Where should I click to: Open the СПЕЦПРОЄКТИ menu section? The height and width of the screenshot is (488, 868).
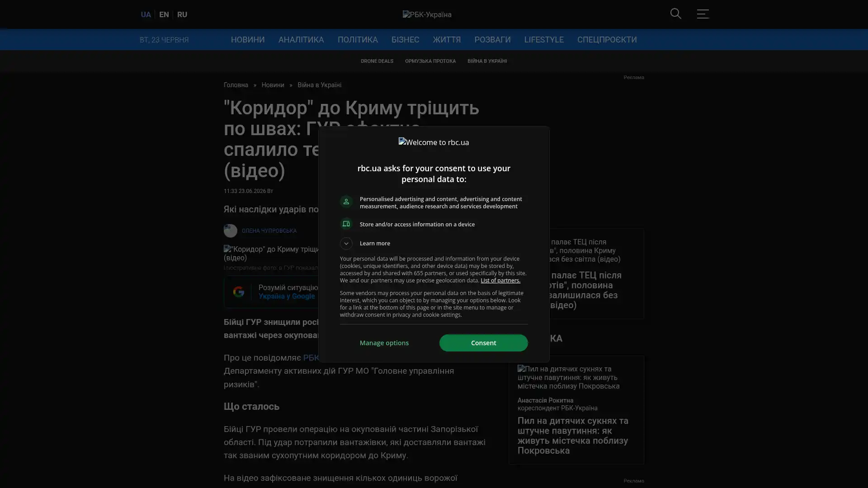coord(607,40)
